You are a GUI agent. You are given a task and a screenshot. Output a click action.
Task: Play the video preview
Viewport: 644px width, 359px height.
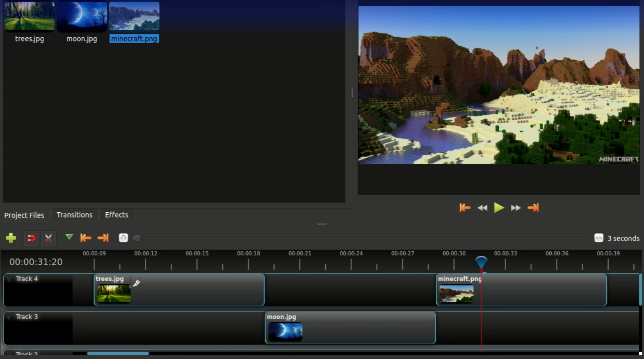click(x=499, y=208)
